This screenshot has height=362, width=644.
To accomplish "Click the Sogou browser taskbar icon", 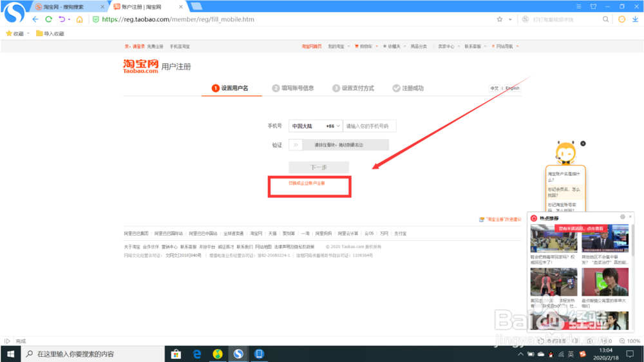I will click(239, 354).
